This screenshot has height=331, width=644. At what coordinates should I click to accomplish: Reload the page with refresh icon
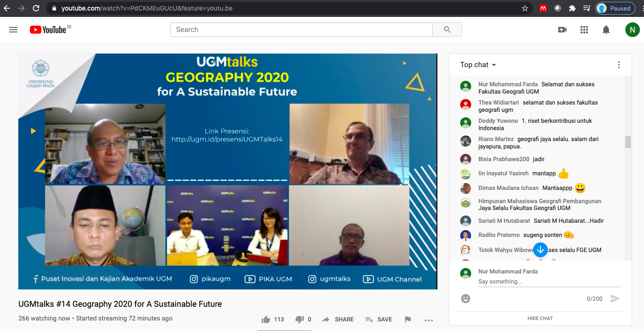click(x=36, y=8)
